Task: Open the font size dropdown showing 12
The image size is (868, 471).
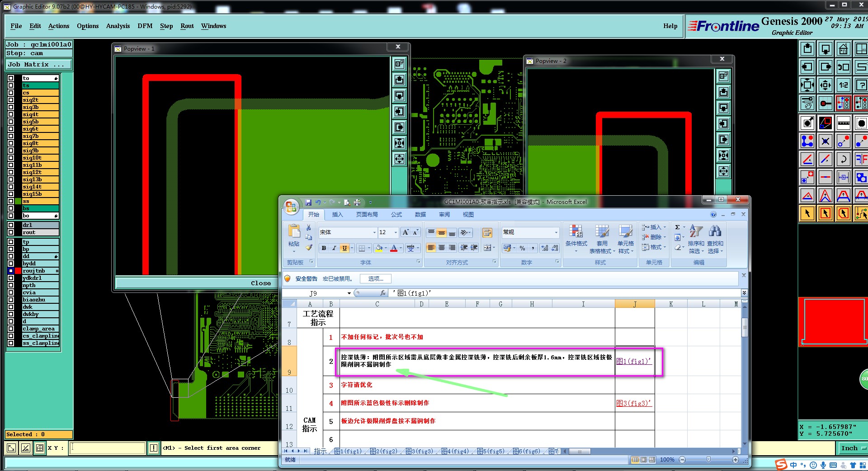Action: click(x=396, y=232)
